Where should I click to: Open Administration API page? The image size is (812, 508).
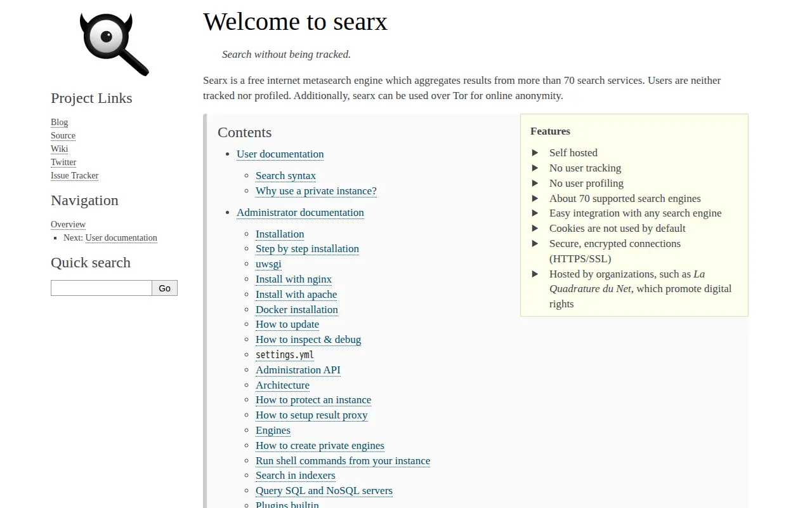click(x=298, y=370)
